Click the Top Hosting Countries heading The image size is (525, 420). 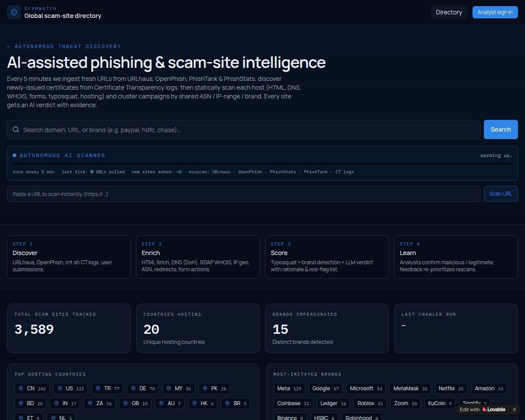50,374
